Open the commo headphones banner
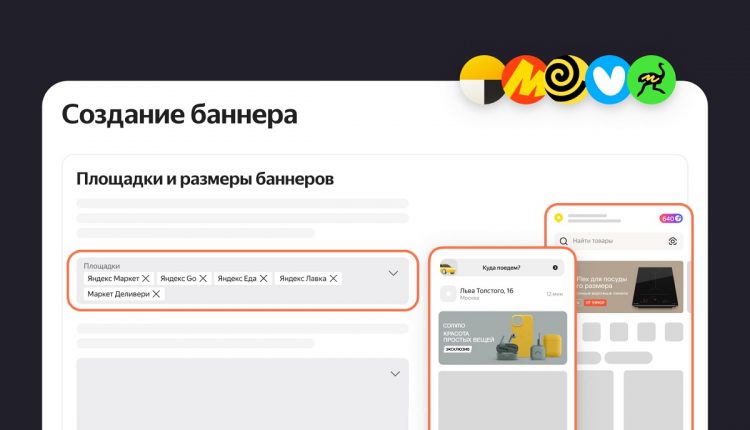Screen dimensions: 750x430 point(503,338)
